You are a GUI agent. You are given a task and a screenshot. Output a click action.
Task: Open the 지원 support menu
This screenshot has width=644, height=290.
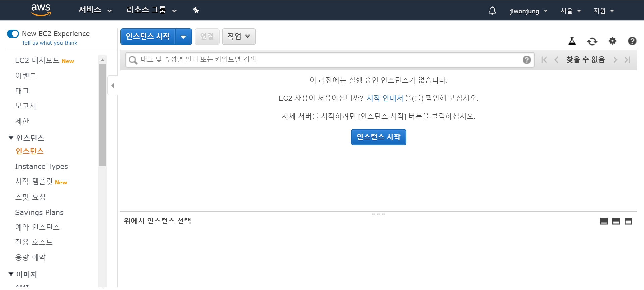point(603,11)
